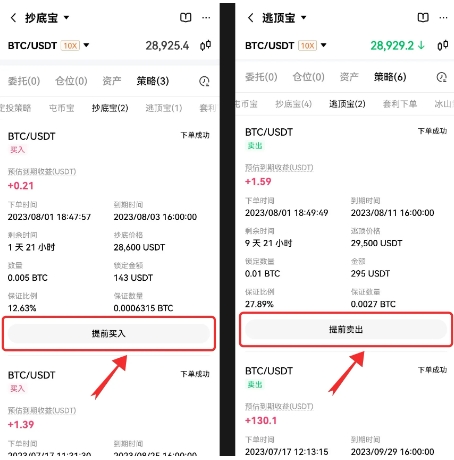Open the three-dot more menu on left screen
This screenshot has width=454, height=460.
point(206,18)
